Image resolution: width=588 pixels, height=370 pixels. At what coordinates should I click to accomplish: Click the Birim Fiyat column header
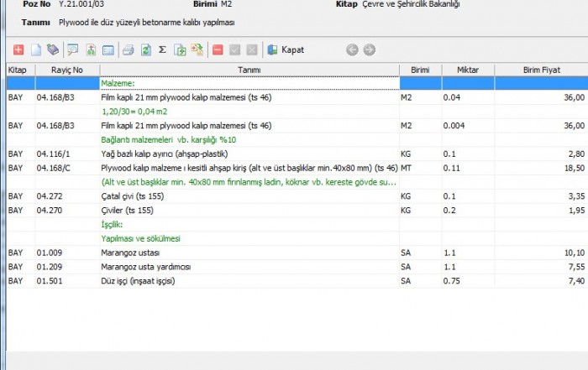point(541,70)
